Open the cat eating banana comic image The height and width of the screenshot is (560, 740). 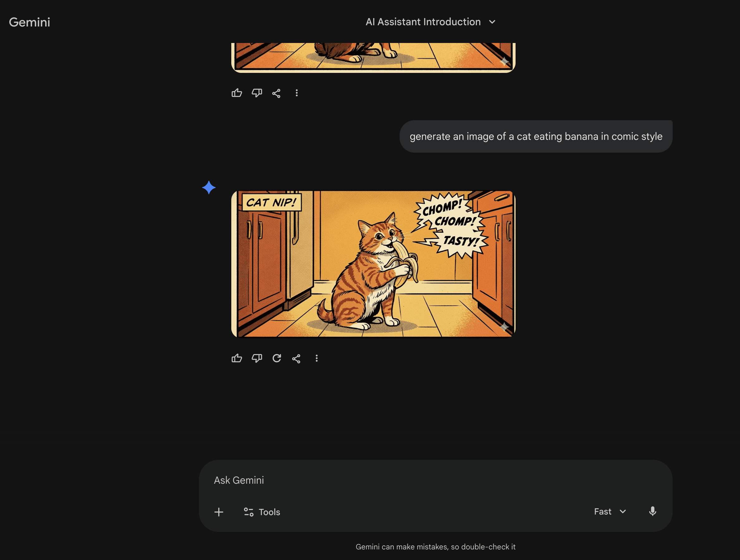tap(373, 264)
